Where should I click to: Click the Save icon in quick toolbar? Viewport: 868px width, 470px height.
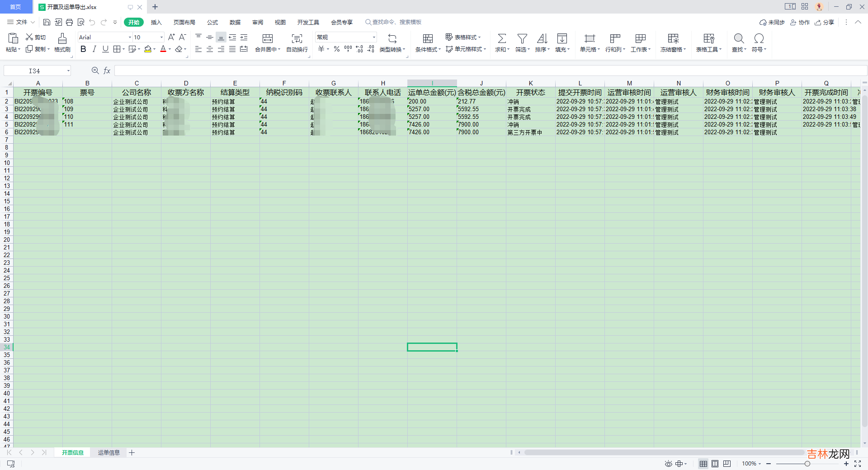47,22
